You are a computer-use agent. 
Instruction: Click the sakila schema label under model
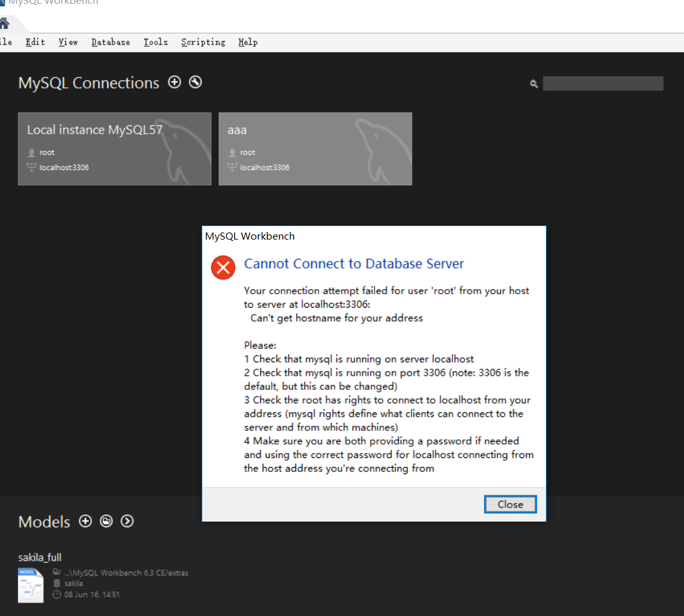click(73, 583)
